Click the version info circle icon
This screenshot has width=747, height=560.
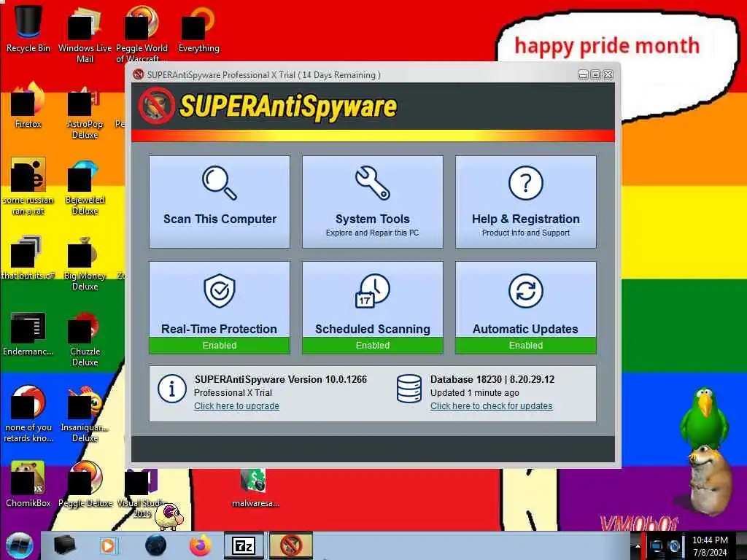pyautogui.click(x=171, y=389)
